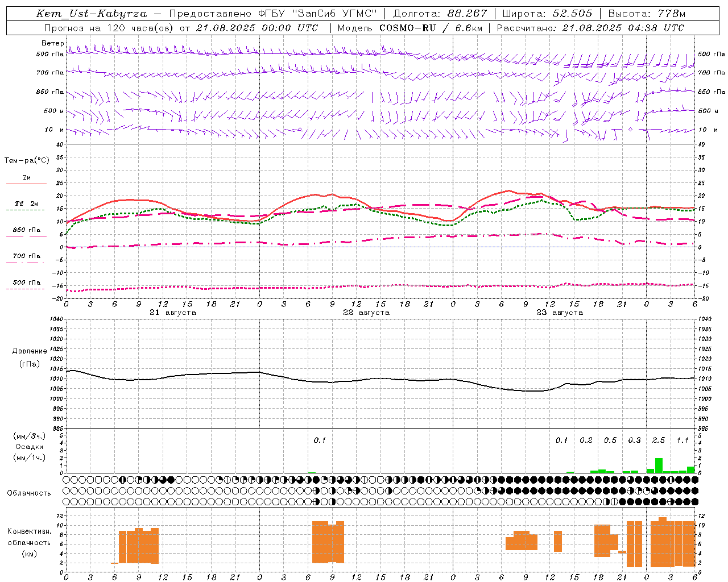The image size is (728, 582).
Task: Click the '0.3' precipitation amount value
Action: pos(634,440)
